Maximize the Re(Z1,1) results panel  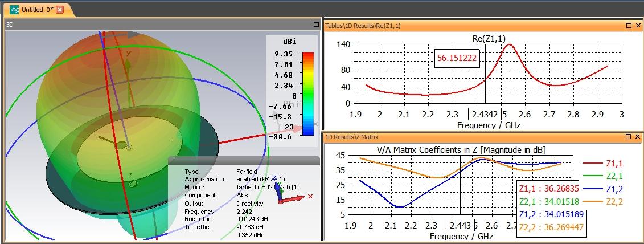click(x=629, y=26)
